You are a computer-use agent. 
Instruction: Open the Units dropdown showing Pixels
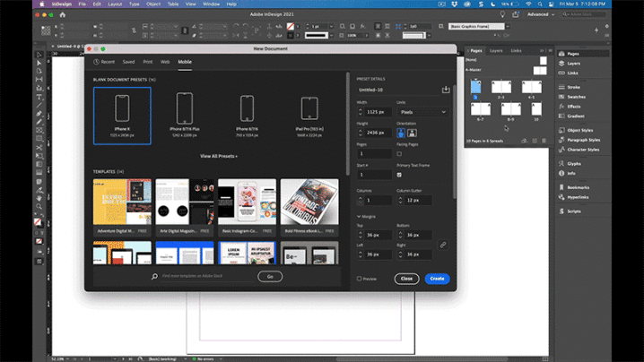pyautogui.click(x=423, y=112)
